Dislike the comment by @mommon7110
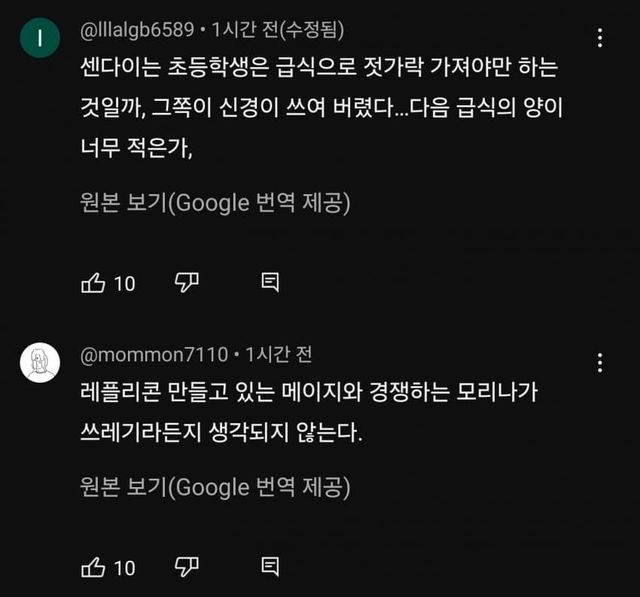This screenshot has height=597, width=640. click(x=187, y=567)
